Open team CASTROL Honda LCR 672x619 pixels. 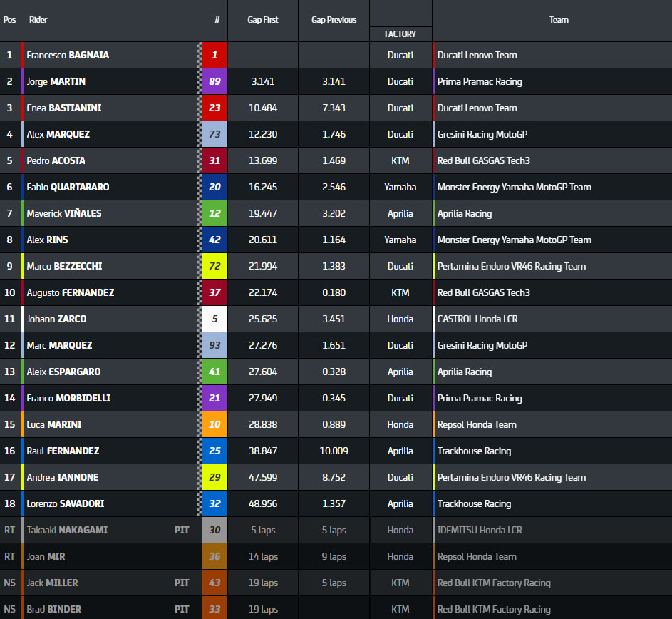point(477,319)
